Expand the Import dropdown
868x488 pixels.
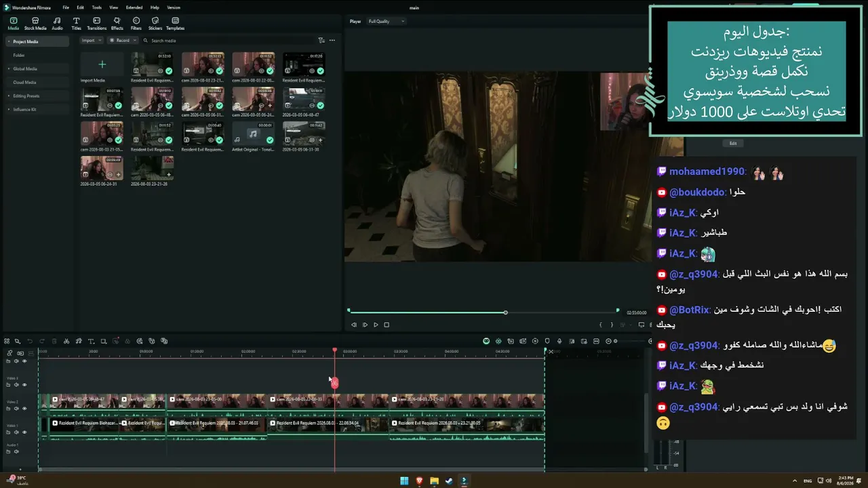pyautogui.click(x=91, y=41)
